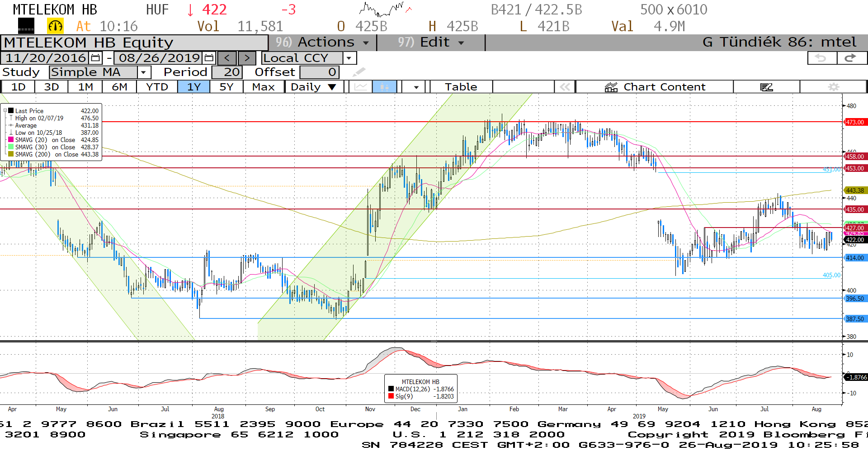The image size is (868, 470).
Task: Select the 6M range tab
Action: pyautogui.click(x=119, y=87)
